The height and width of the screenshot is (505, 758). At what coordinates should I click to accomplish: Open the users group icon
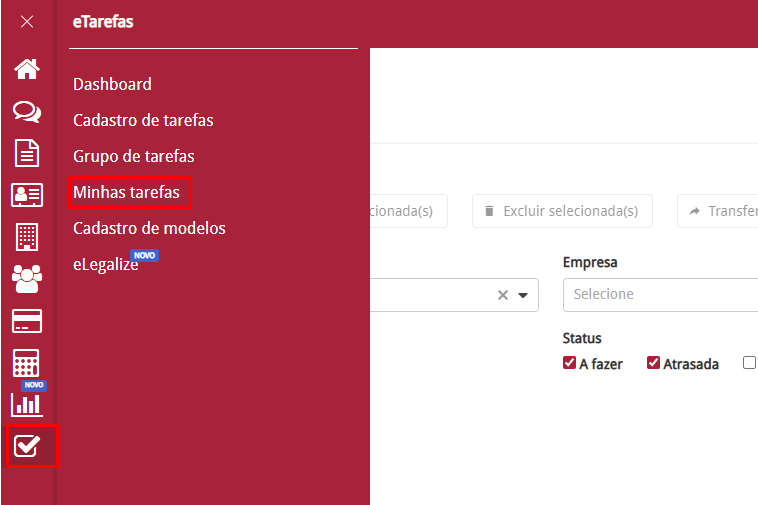[27, 279]
